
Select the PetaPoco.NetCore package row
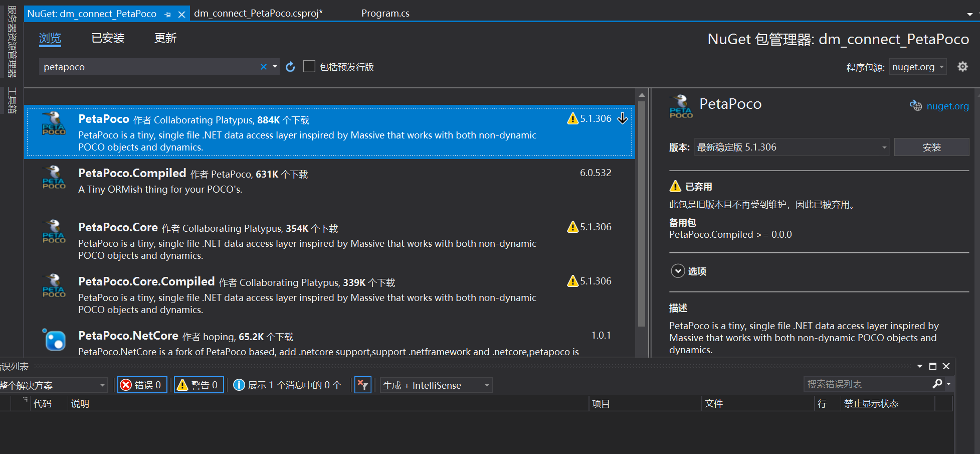[x=329, y=340]
